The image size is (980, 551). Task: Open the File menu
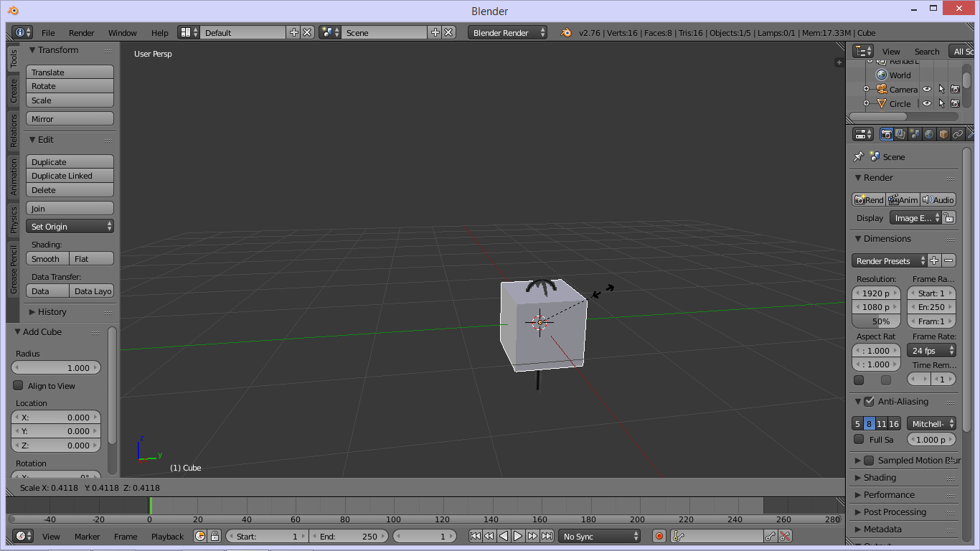point(48,32)
